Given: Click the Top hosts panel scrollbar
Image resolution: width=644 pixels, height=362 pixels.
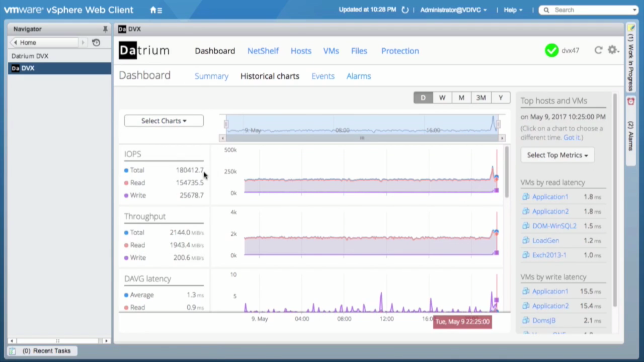Looking at the screenshot, I should point(615,200).
